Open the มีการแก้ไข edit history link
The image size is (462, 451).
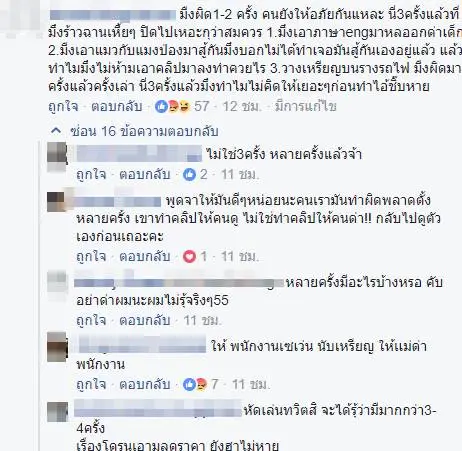(x=305, y=107)
